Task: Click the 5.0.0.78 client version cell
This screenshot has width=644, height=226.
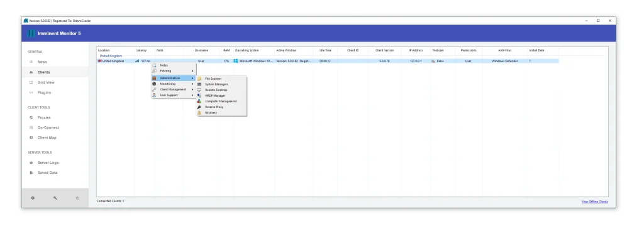Action: pos(384,61)
